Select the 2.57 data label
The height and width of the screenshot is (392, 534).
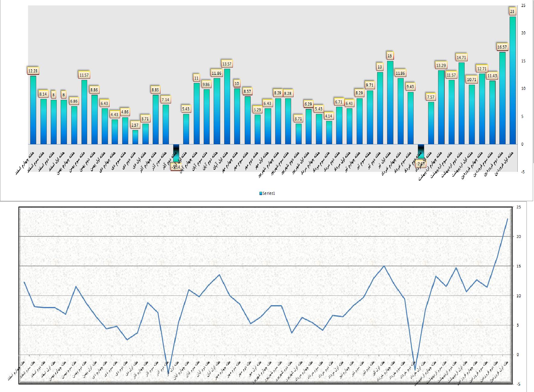click(135, 125)
